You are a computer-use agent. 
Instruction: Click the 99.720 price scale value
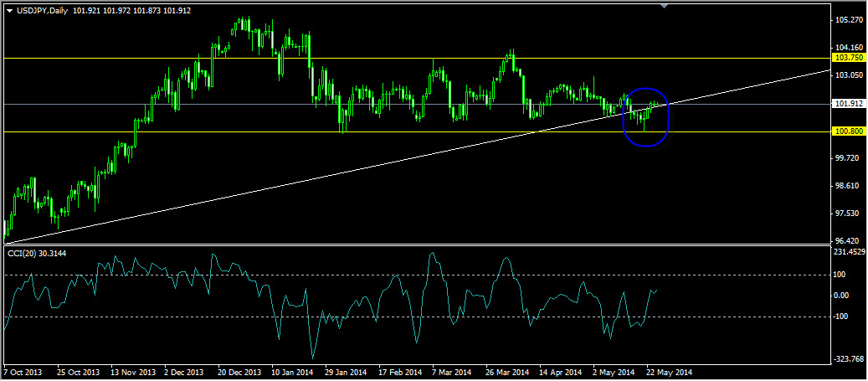click(848, 158)
